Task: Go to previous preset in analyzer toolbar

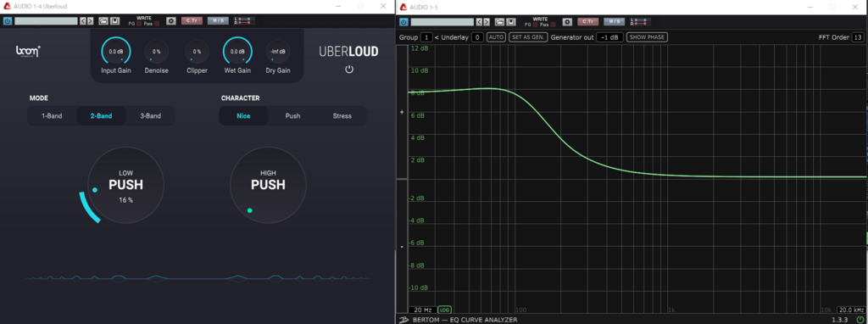Action: [x=480, y=22]
